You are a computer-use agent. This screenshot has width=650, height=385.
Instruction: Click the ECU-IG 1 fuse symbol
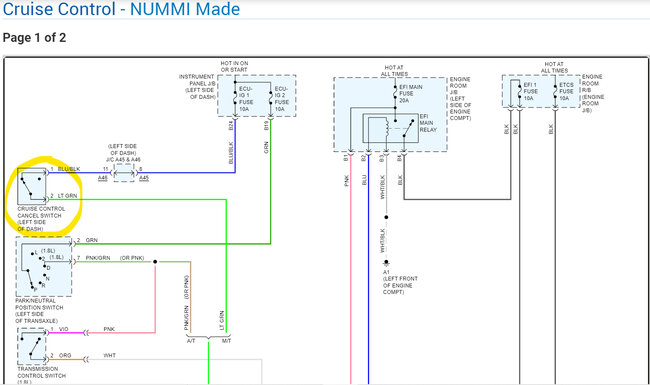pos(235,98)
